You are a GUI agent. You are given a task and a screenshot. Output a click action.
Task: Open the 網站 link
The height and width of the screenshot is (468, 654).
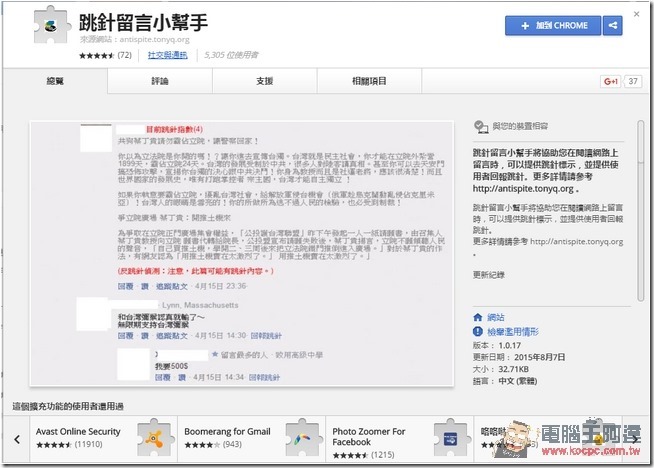496,317
